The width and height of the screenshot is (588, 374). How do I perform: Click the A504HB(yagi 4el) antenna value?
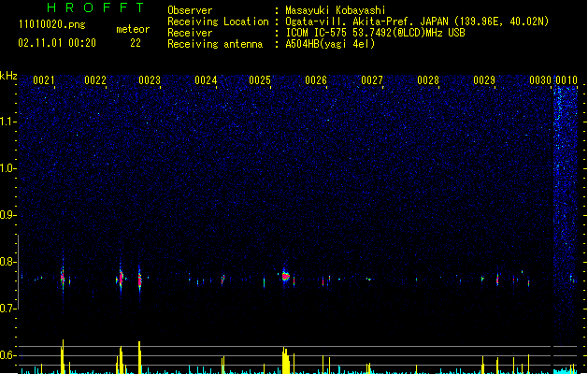[x=330, y=44]
